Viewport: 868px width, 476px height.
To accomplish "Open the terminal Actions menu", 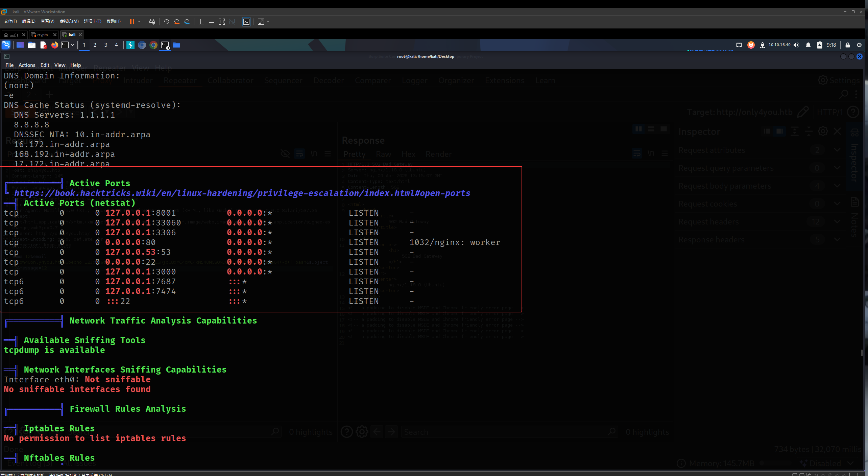I will click(27, 65).
